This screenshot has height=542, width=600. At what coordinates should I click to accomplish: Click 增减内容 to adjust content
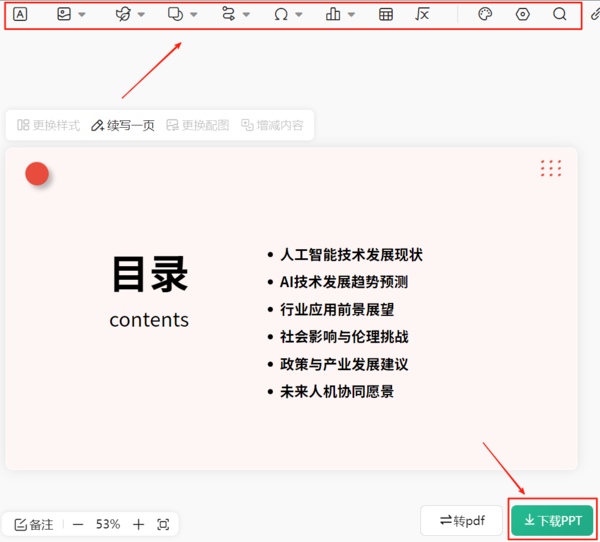(272, 125)
